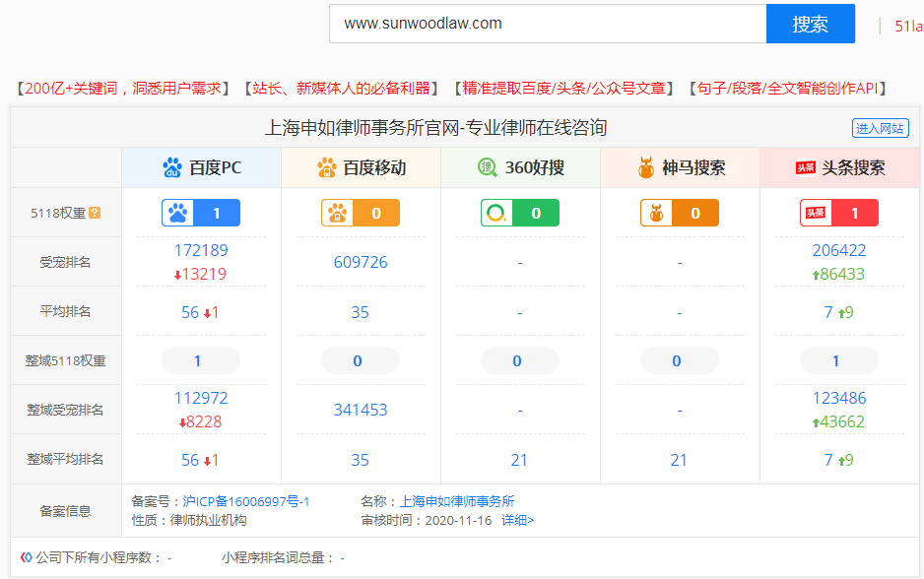The image size is (924, 579).
Task: Open the ICP record 沪ICP备16006997号-1 link
Action: coord(245,502)
